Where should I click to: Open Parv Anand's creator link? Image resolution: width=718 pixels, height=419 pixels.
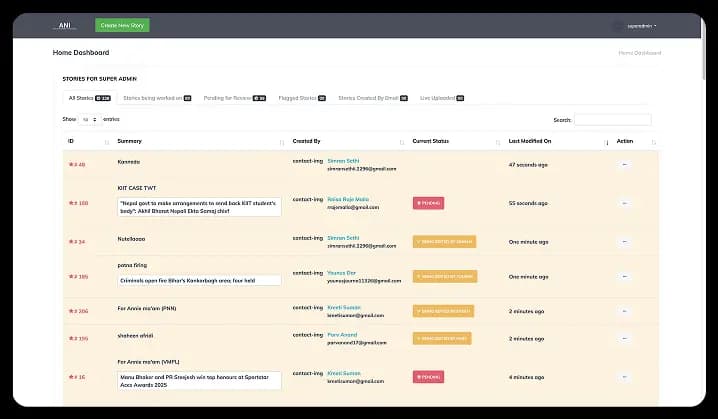pyautogui.click(x=342, y=335)
